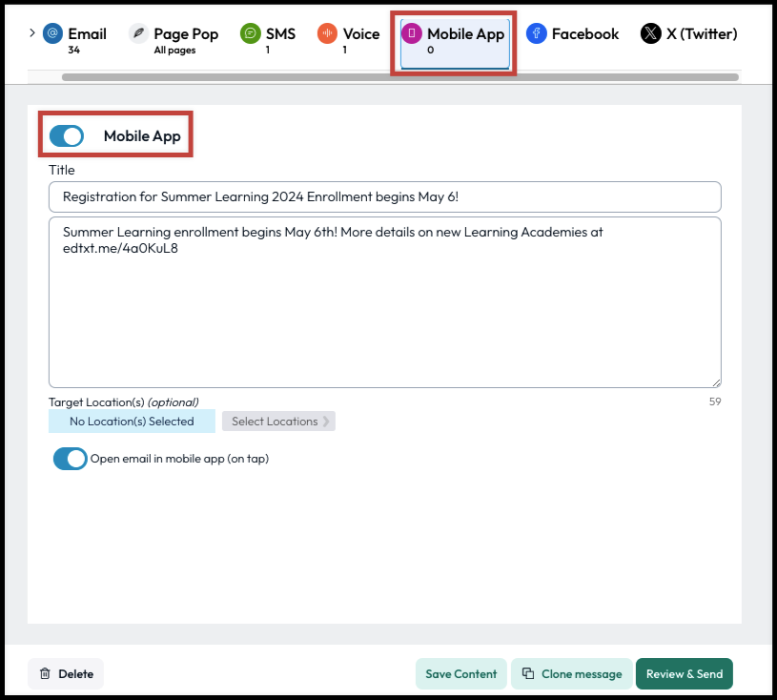Click the green SMS chat icon
This screenshot has height=700, width=777.
(x=250, y=33)
